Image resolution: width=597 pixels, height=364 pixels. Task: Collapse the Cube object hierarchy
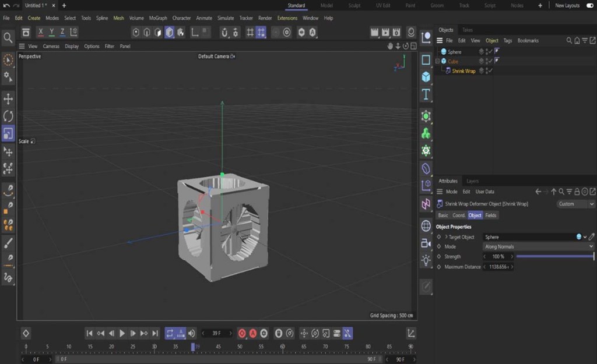[437, 61]
